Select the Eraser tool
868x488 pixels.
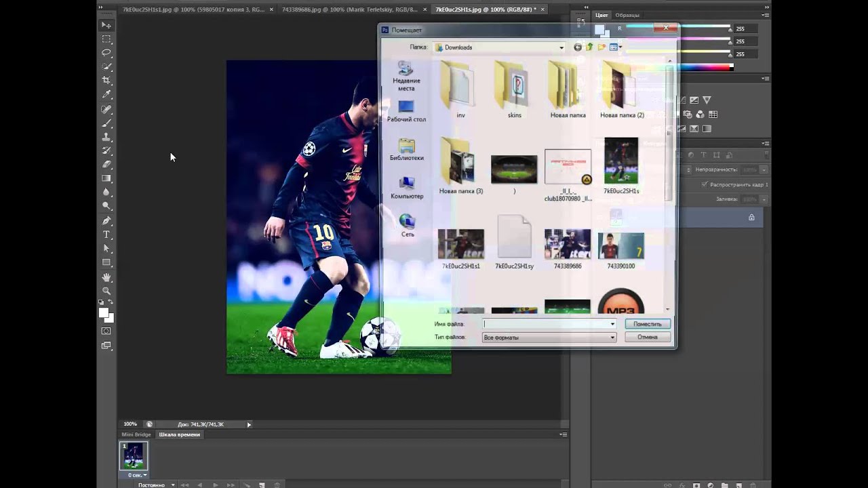pyautogui.click(x=106, y=165)
